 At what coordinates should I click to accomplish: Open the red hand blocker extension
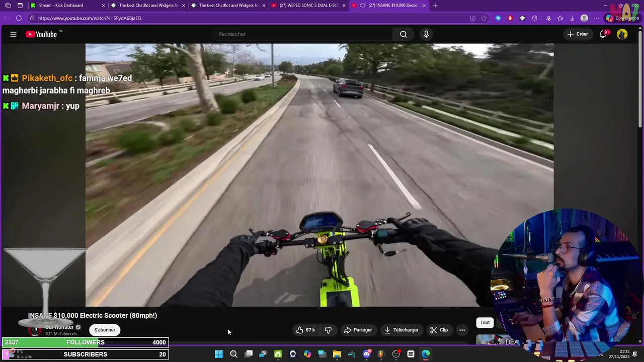(x=510, y=18)
